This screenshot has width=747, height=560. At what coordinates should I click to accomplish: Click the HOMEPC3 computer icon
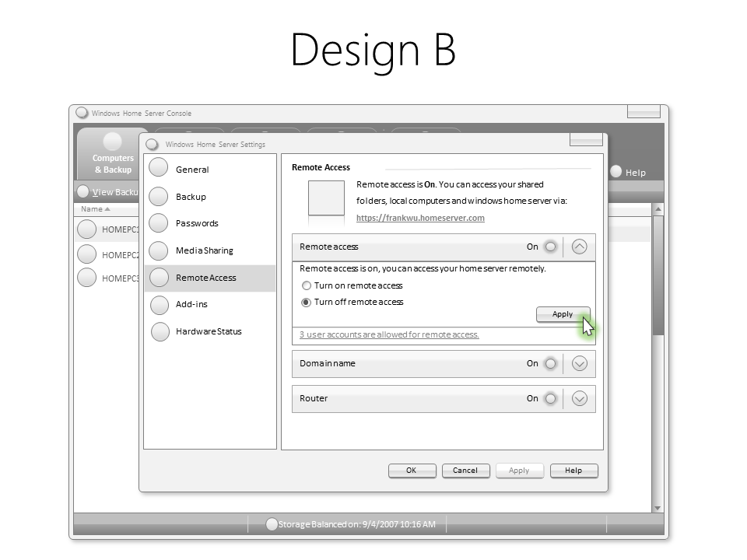pos(86,278)
